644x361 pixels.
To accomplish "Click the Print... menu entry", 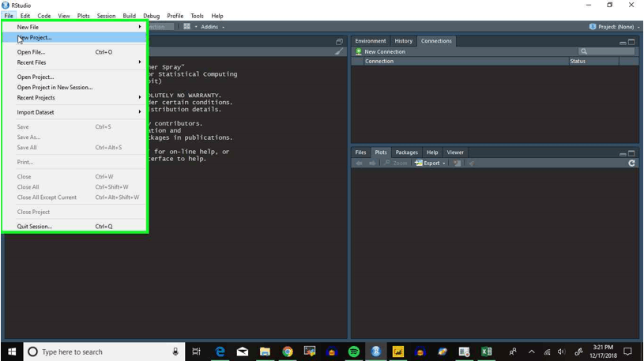I will (x=75, y=162).
